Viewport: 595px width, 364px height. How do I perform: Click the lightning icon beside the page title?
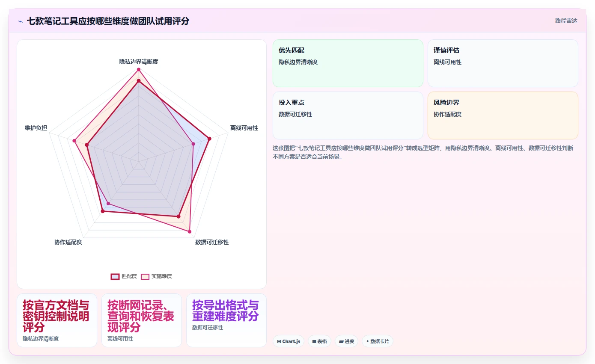point(20,21)
